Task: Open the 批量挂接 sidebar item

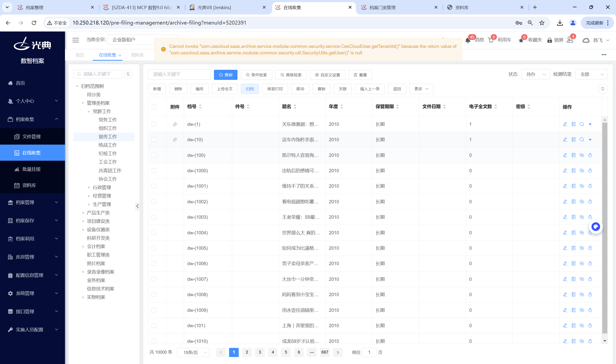Action: [32, 169]
